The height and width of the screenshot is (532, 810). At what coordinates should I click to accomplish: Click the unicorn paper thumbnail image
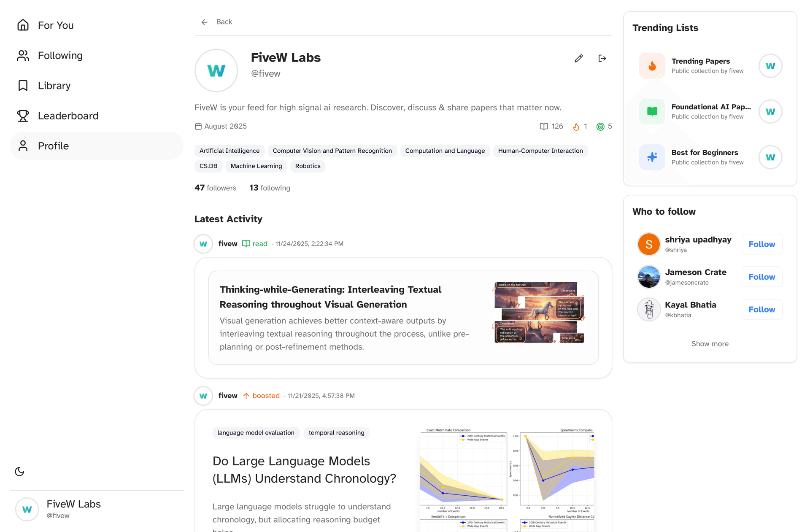coord(539,312)
